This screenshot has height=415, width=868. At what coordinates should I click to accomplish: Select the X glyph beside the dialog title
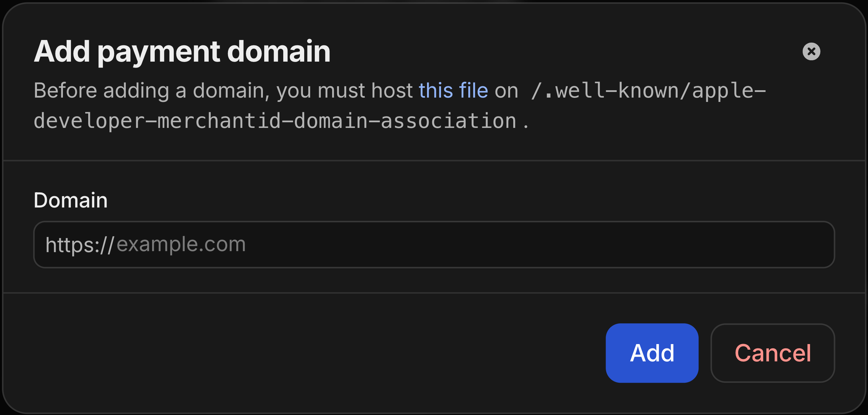[x=812, y=51]
